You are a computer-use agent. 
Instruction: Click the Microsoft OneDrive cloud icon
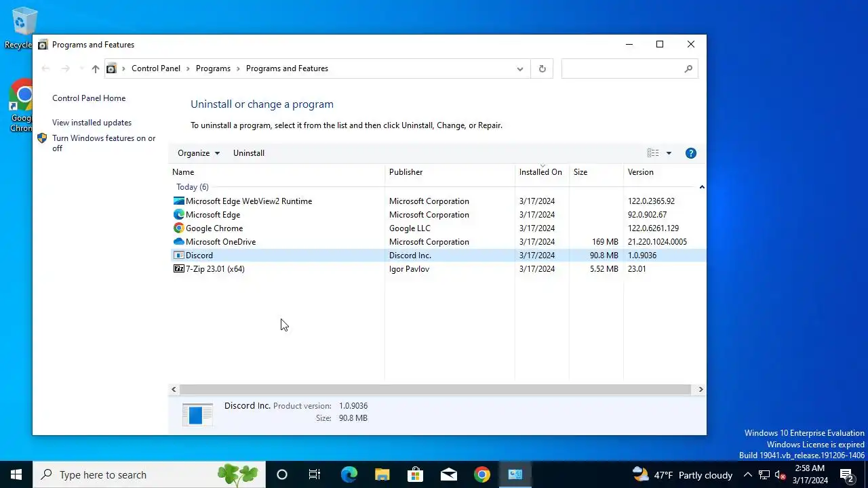click(179, 241)
